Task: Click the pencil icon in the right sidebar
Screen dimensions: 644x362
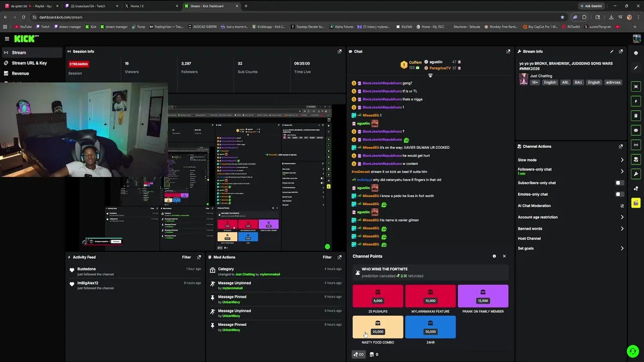Action: pos(636,67)
